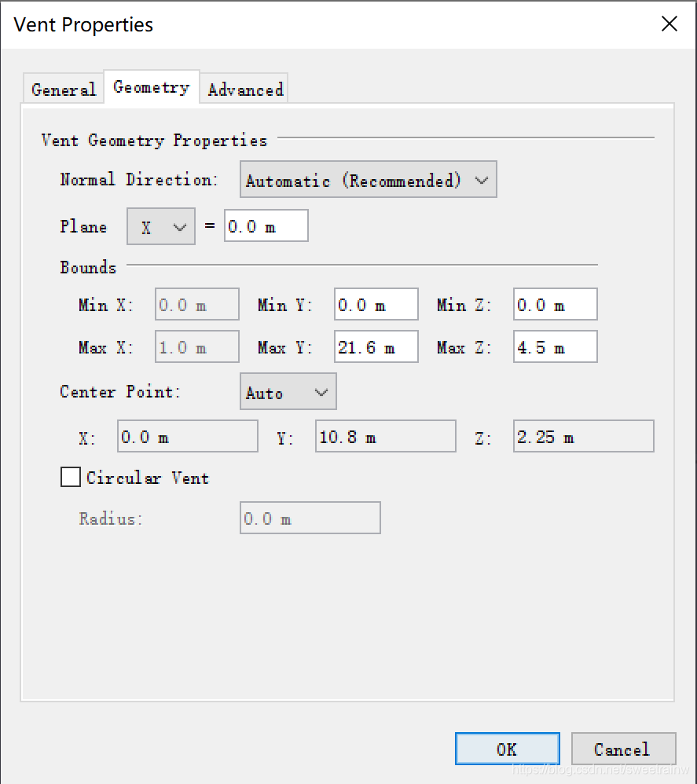Image resolution: width=697 pixels, height=784 pixels.
Task: Select the Geometry tab
Action: 152,87
